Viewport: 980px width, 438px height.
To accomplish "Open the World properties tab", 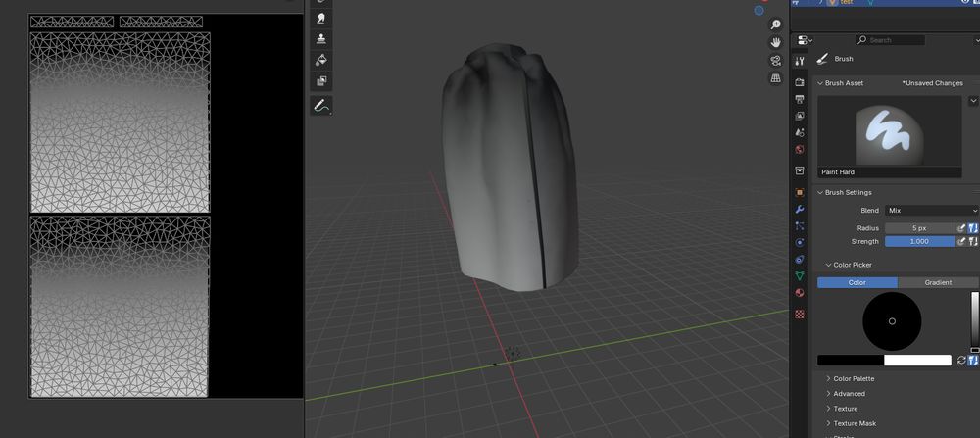I will coord(800,150).
